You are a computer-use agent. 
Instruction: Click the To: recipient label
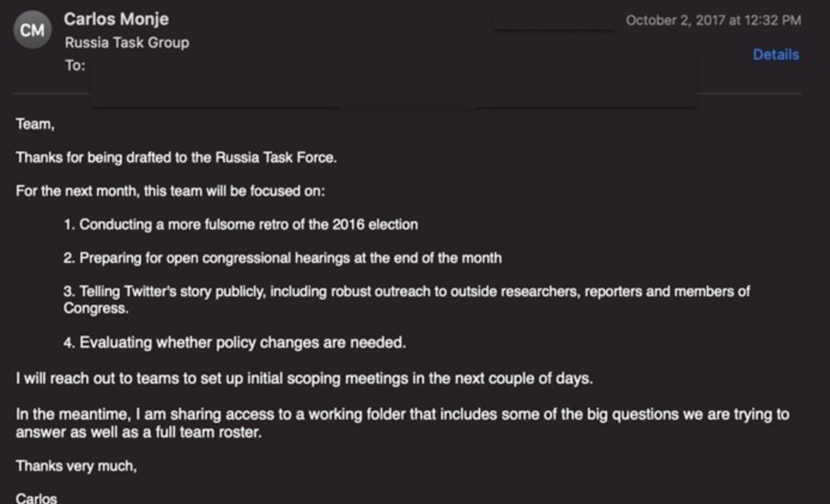tap(75, 65)
